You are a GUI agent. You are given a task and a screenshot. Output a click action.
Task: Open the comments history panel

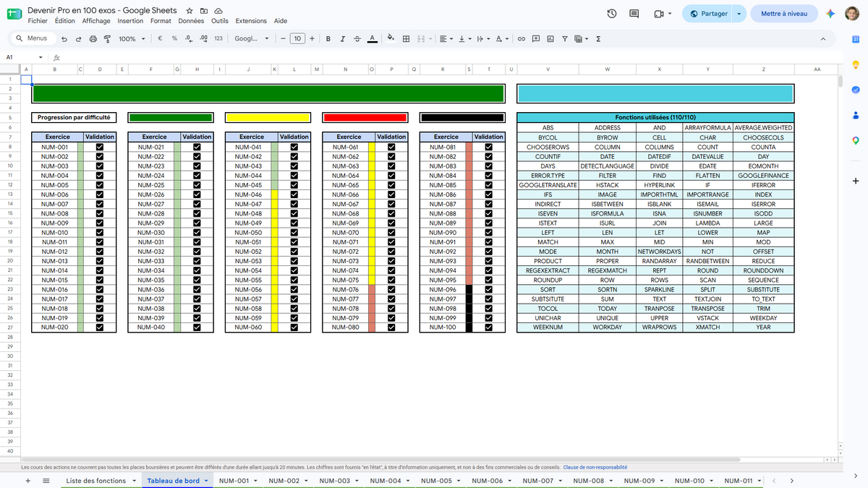tap(634, 14)
